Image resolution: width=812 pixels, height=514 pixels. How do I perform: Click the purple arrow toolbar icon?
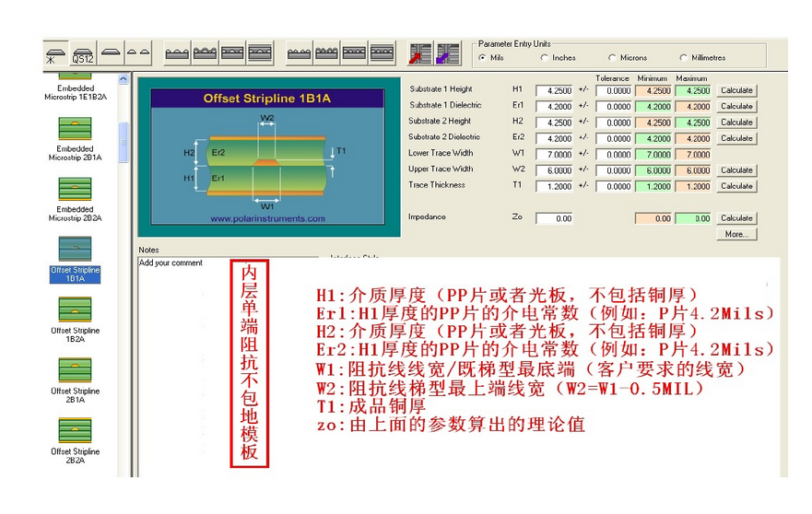point(447,53)
